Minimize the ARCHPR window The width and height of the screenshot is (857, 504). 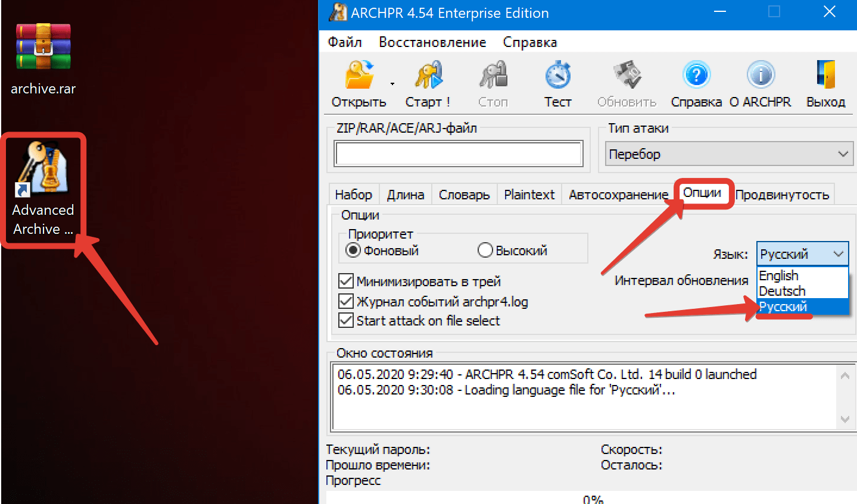pos(719,12)
